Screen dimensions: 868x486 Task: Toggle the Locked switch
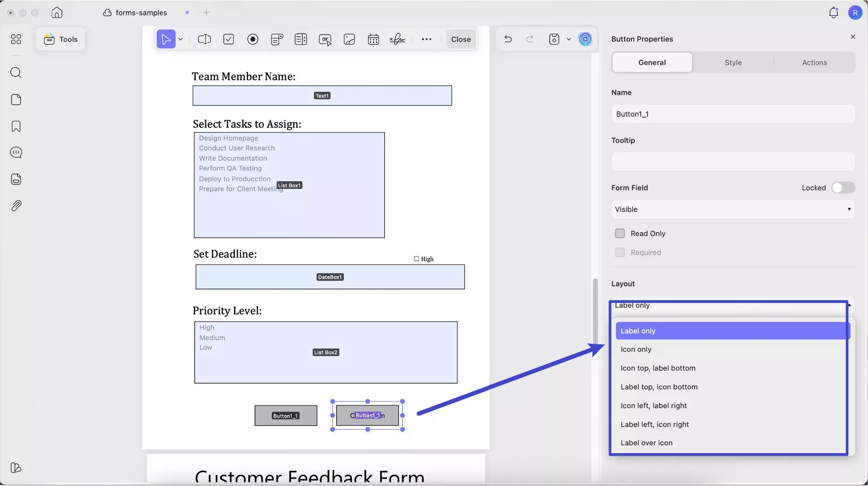[x=843, y=188]
